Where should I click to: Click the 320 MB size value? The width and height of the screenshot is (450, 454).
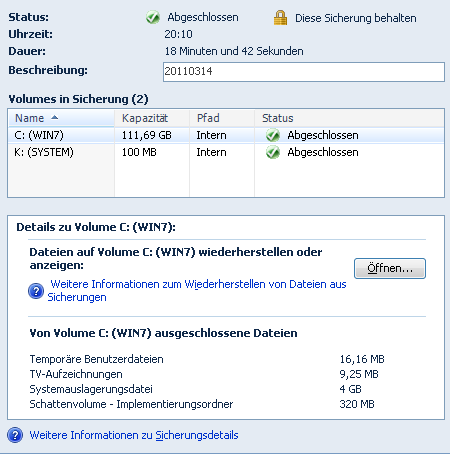point(357,404)
